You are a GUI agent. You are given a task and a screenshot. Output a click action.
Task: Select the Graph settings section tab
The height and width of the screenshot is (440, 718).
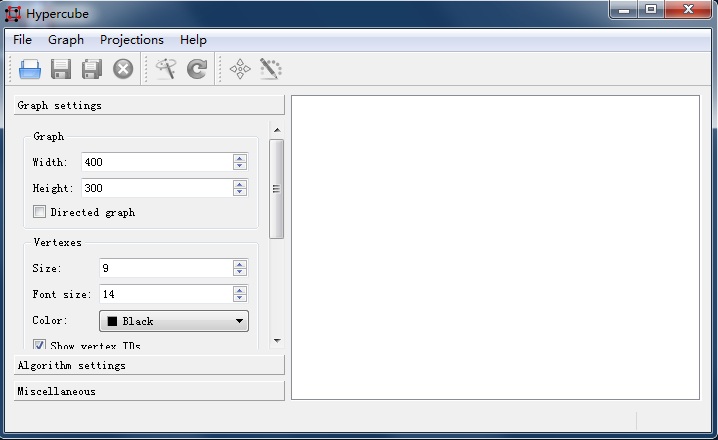(149, 105)
